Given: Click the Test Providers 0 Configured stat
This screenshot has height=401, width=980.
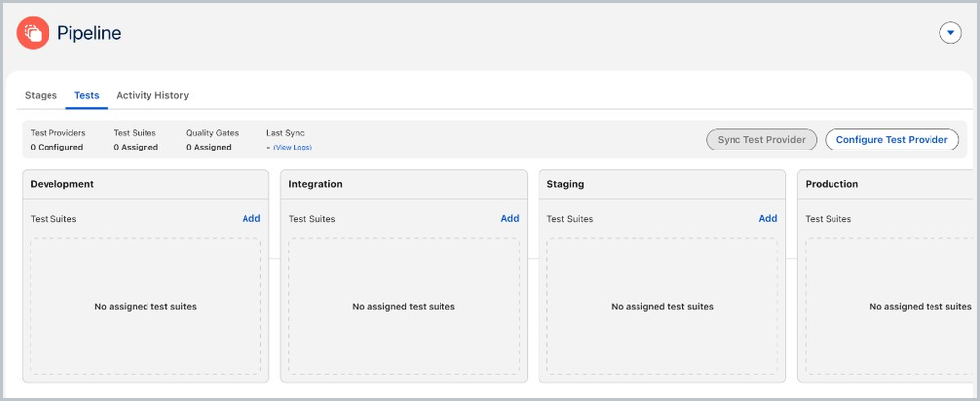Looking at the screenshot, I should point(57,141).
